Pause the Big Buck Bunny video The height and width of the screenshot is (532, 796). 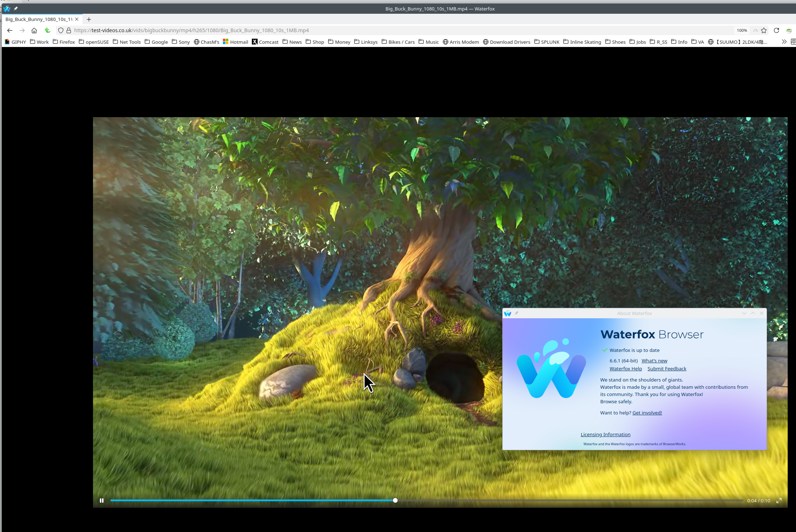point(102,501)
